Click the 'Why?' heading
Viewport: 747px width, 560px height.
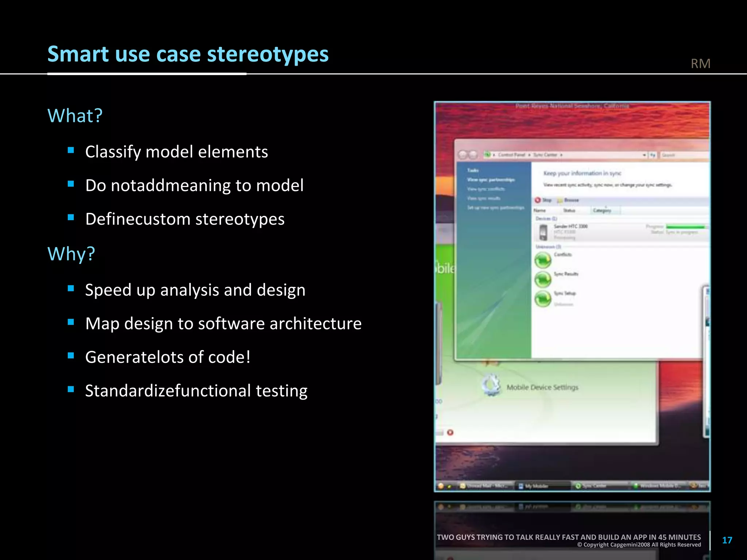[71, 254]
